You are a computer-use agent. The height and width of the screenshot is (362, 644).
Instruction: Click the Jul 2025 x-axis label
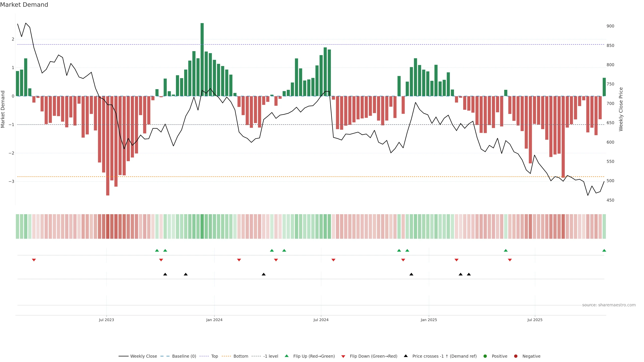coord(535,320)
